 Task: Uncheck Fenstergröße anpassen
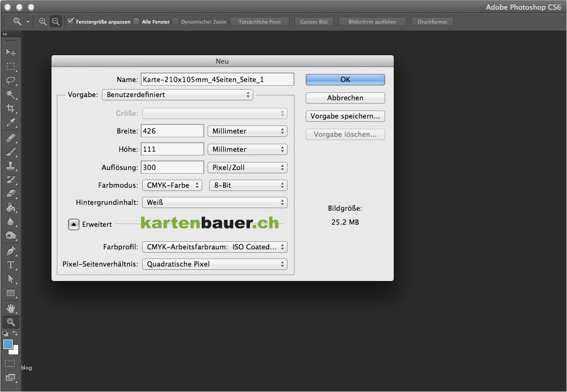[71, 21]
